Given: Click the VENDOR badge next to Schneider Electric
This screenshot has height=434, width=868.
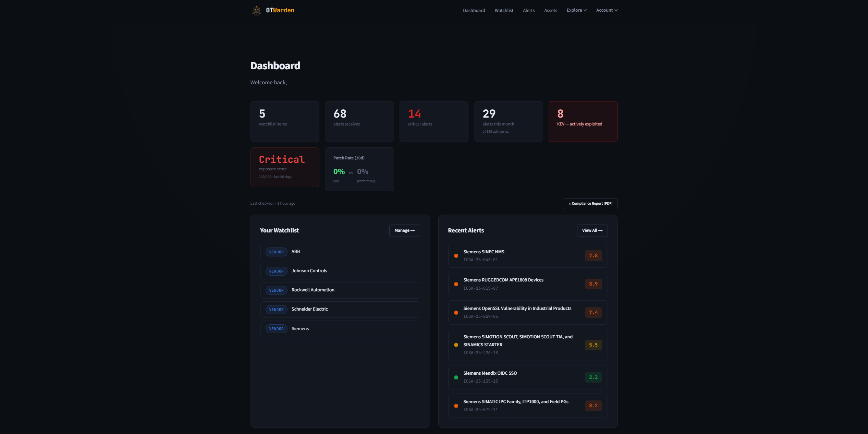Looking at the screenshot, I should pyautogui.click(x=276, y=310).
